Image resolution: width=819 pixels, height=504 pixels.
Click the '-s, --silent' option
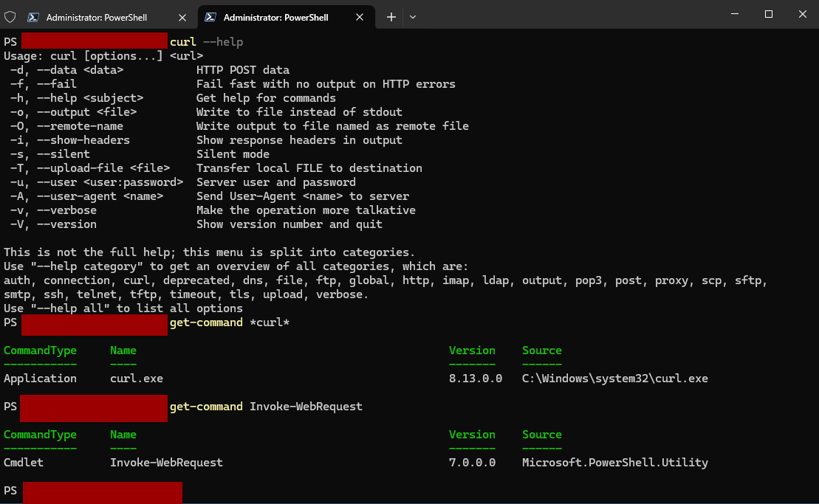(50, 154)
